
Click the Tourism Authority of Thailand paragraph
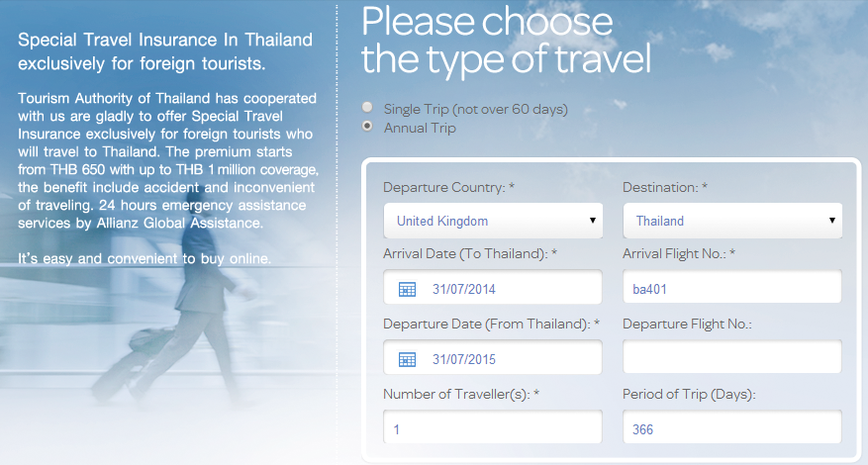click(x=166, y=160)
